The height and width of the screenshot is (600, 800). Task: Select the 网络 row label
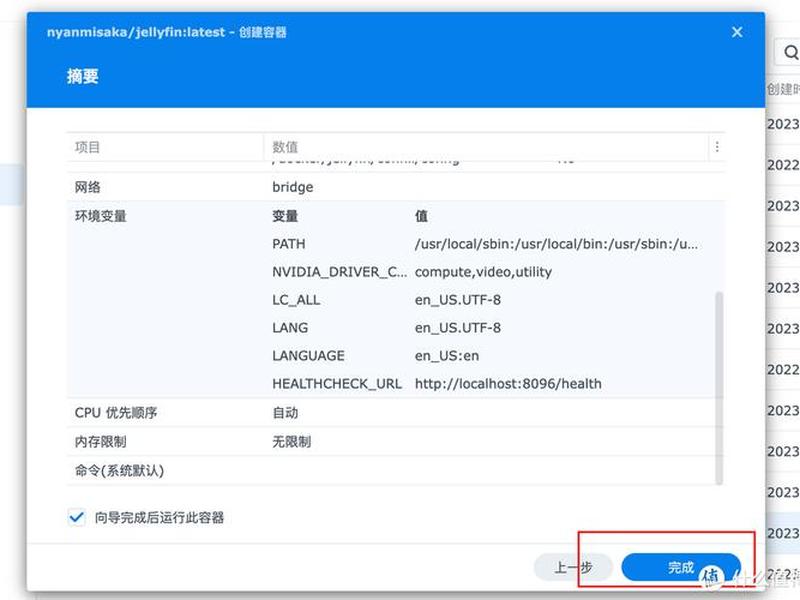click(88, 187)
